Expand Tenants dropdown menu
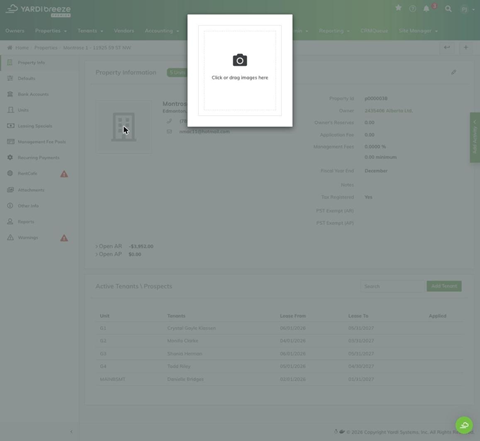Screen dimensions: 480x441 click(90, 31)
